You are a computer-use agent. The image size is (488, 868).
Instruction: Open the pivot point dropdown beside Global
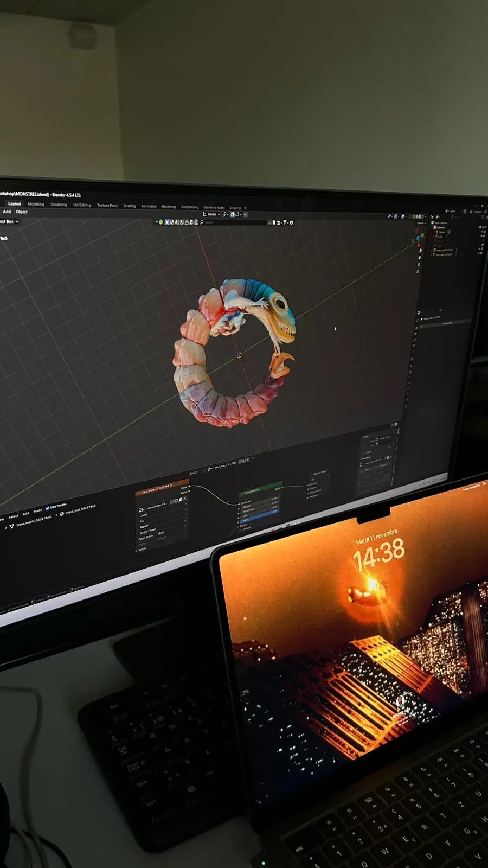(226, 214)
